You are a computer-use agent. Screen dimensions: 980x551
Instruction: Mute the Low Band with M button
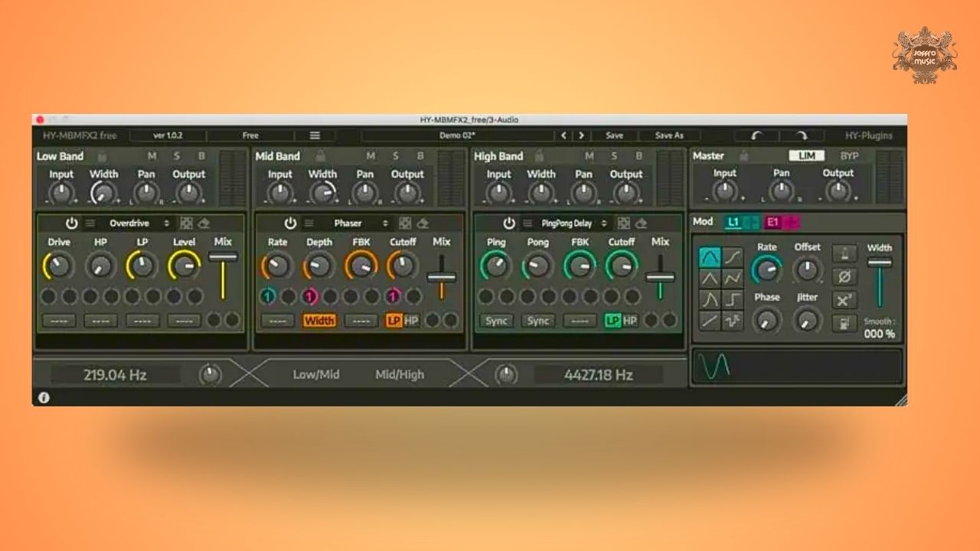[x=152, y=156]
